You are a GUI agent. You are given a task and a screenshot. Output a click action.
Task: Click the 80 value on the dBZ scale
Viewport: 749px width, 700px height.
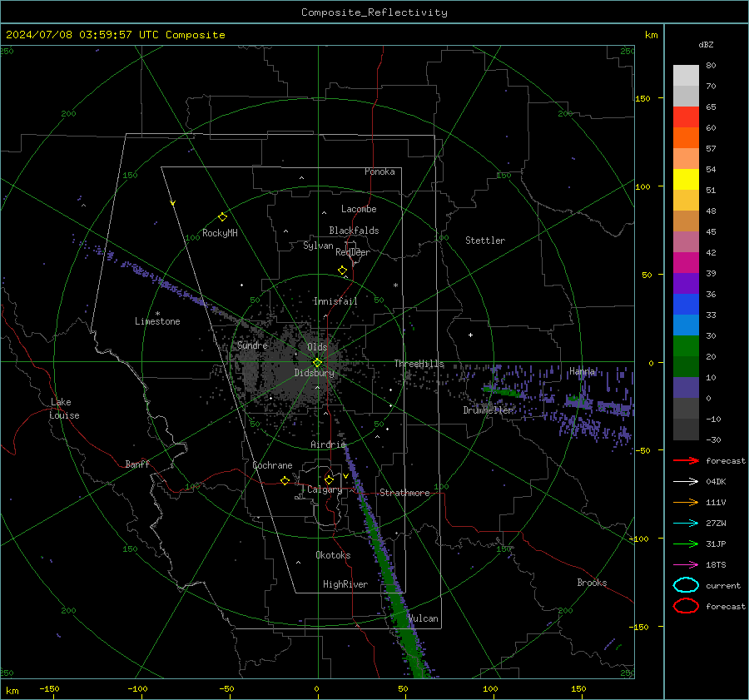pos(711,66)
